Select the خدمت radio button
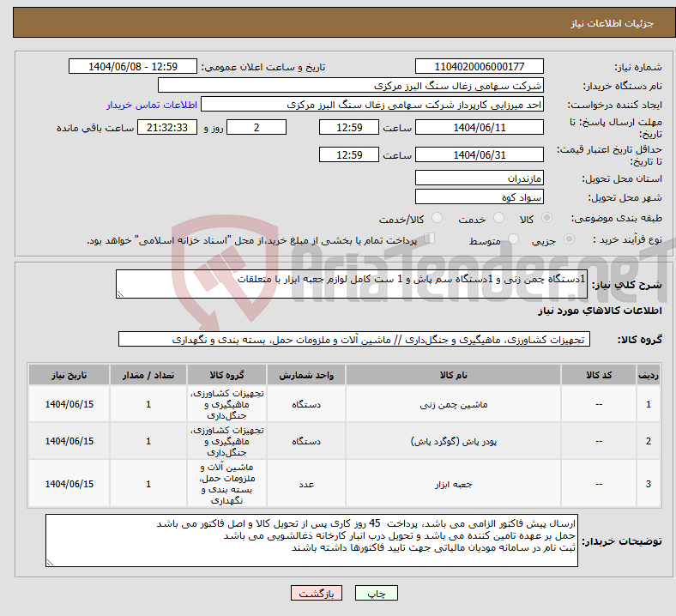Image resolution: width=676 pixels, height=616 pixels. [x=498, y=218]
